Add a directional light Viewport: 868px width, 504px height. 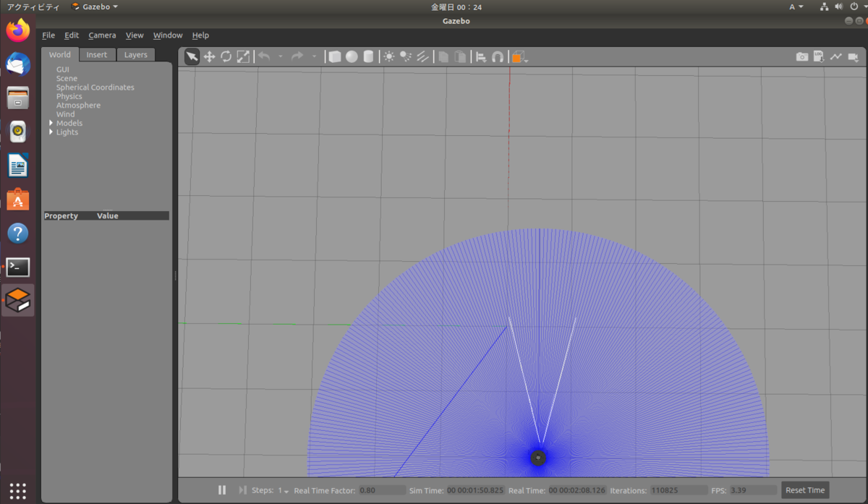423,56
